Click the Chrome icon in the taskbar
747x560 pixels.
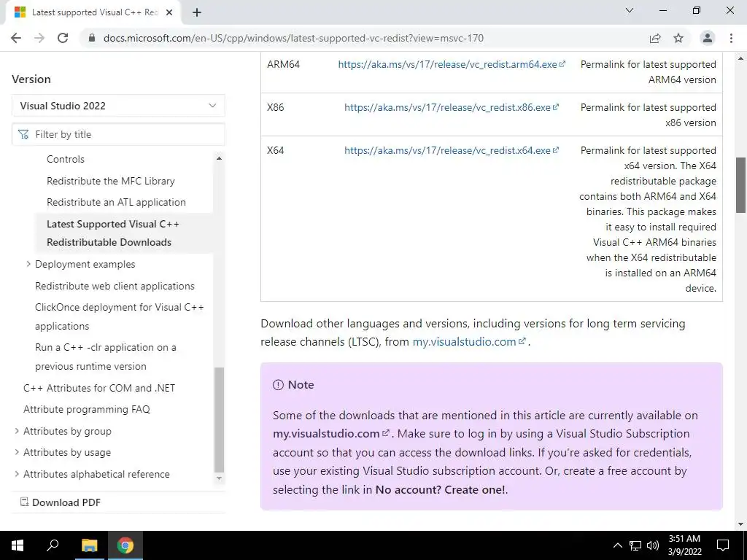coord(125,545)
